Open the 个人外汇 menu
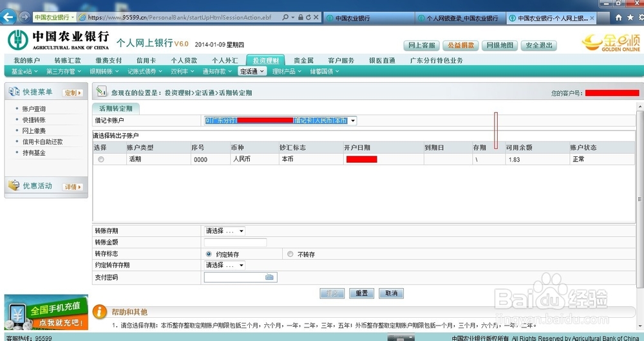The height and width of the screenshot is (341, 644). [x=225, y=60]
